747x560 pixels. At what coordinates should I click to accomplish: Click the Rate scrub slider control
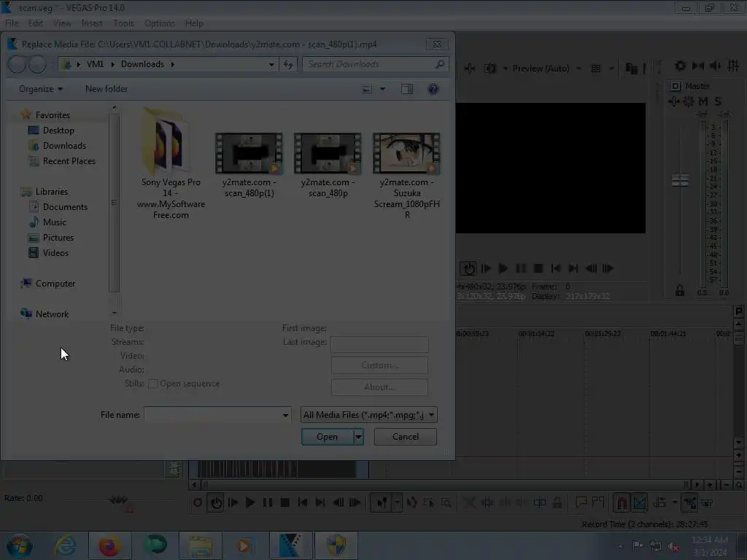(118, 500)
